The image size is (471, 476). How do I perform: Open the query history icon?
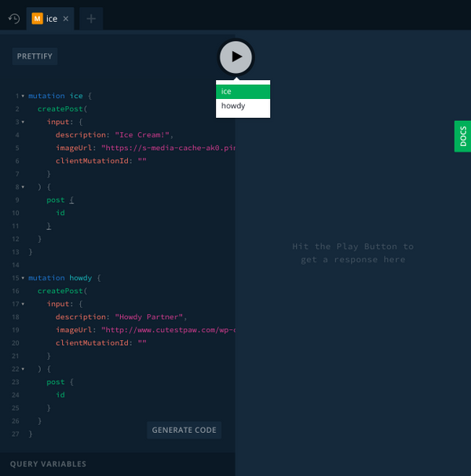(13, 18)
